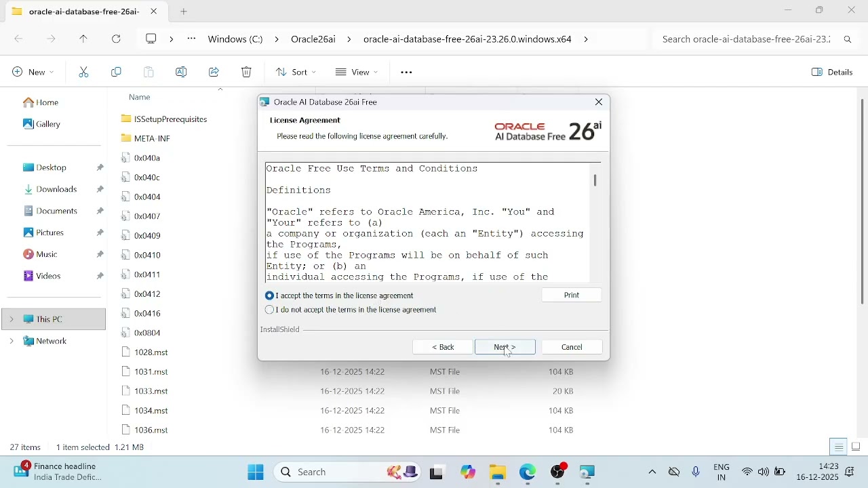Expand the This PC tree node
The width and height of the screenshot is (868, 488).
coord(12,319)
